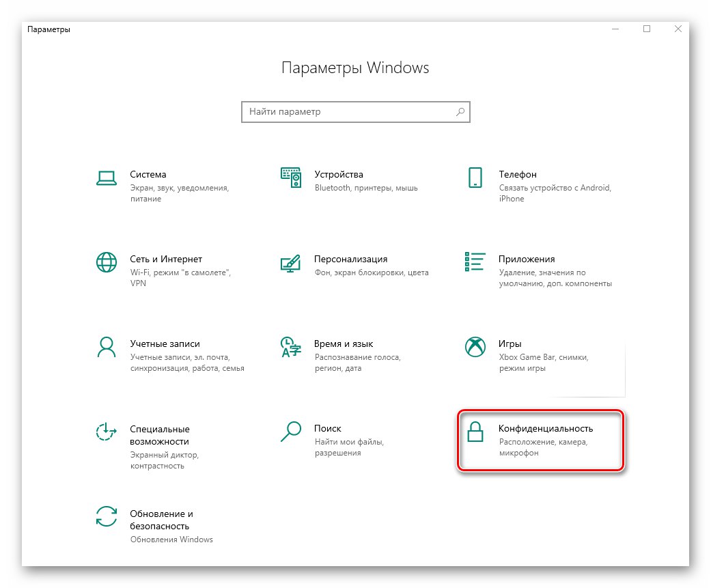Image resolution: width=711 pixels, height=588 pixels.
Task: Click the Учетные записи heading
Action: (x=165, y=344)
